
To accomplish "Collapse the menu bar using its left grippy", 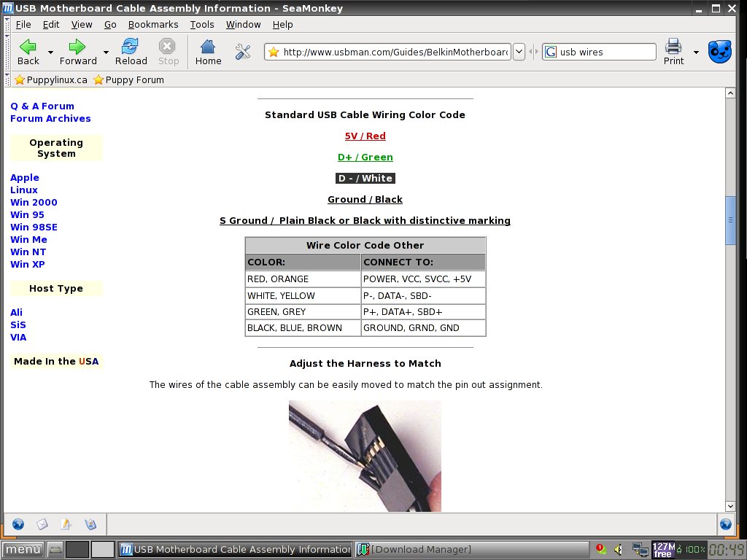I will click(x=7, y=24).
